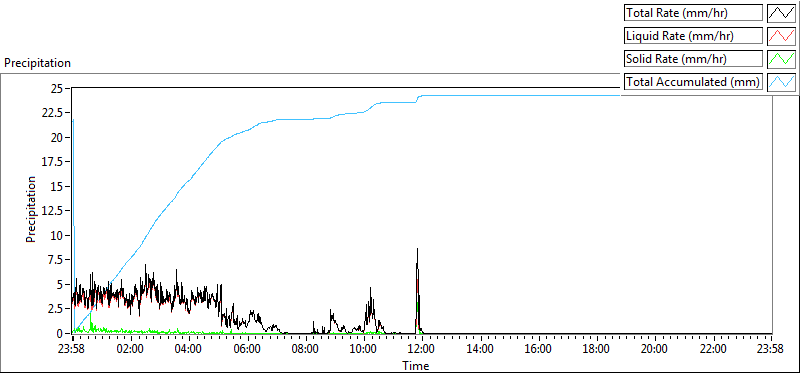Click the 15 y-axis value
The image size is (800, 373).
57,186
